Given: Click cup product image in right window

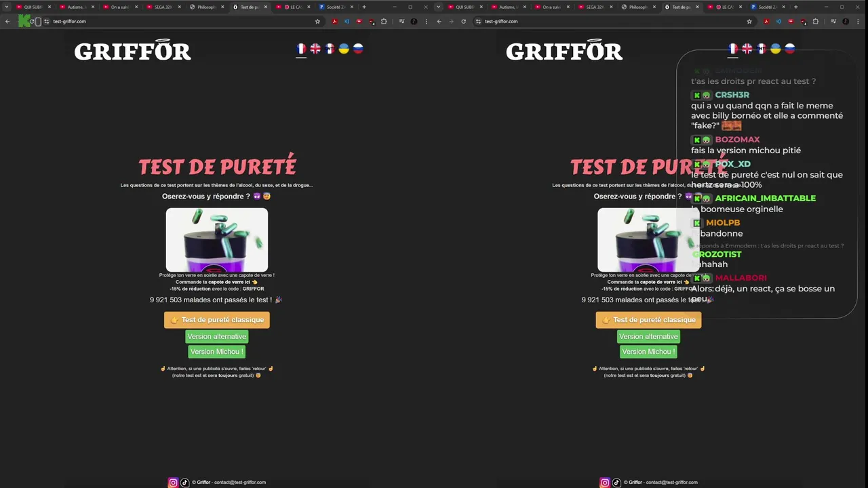Looking at the screenshot, I should [x=648, y=240].
